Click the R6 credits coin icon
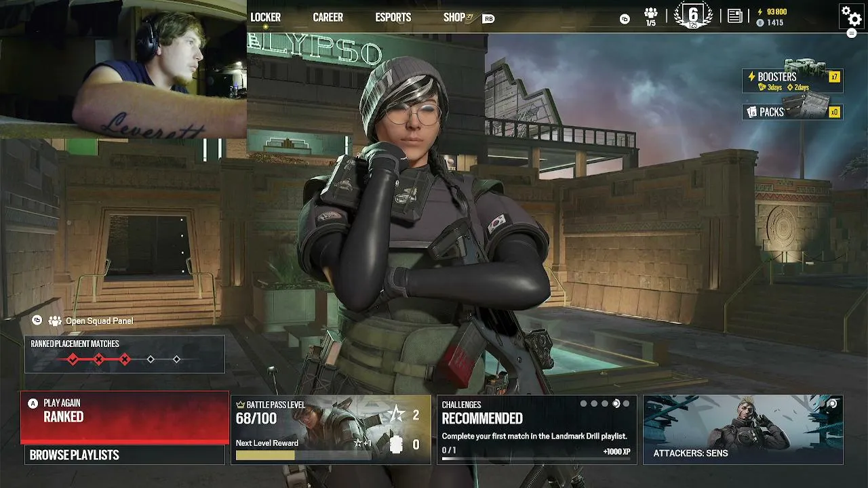Viewport: 868px width, 488px height. pyautogui.click(x=759, y=22)
